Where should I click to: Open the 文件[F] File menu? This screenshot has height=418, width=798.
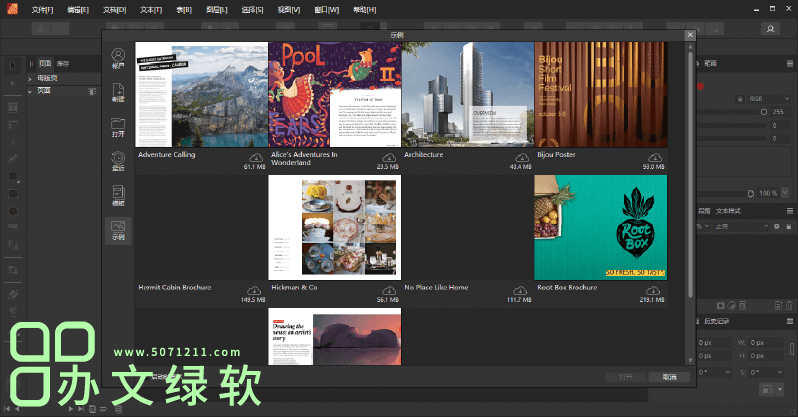coord(42,10)
